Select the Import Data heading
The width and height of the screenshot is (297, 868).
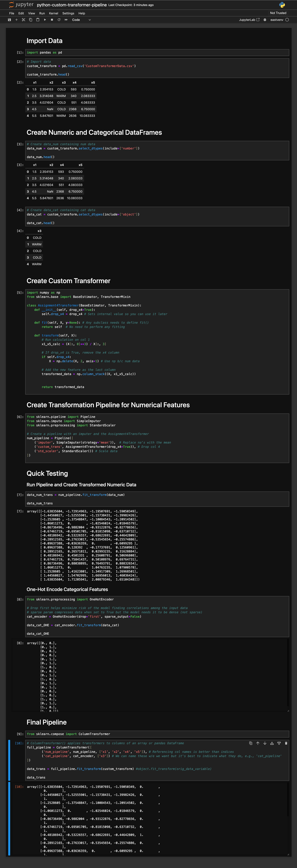point(45,41)
